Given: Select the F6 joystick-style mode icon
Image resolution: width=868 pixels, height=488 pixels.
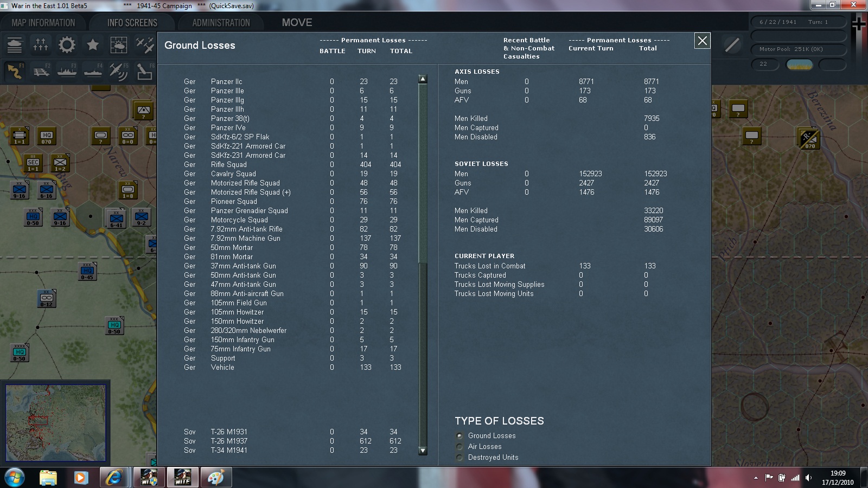Looking at the screenshot, I should [x=145, y=71].
